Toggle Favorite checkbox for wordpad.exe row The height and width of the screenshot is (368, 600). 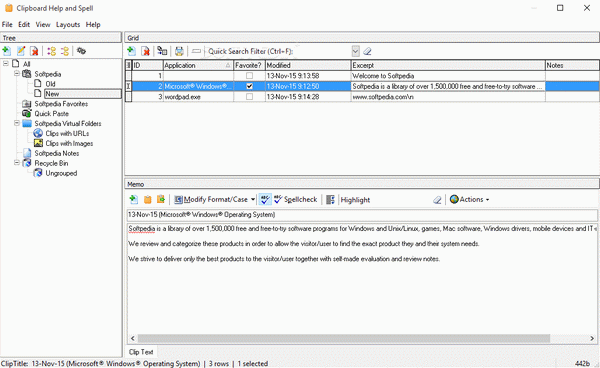pyautogui.click(x=249, y=97)
